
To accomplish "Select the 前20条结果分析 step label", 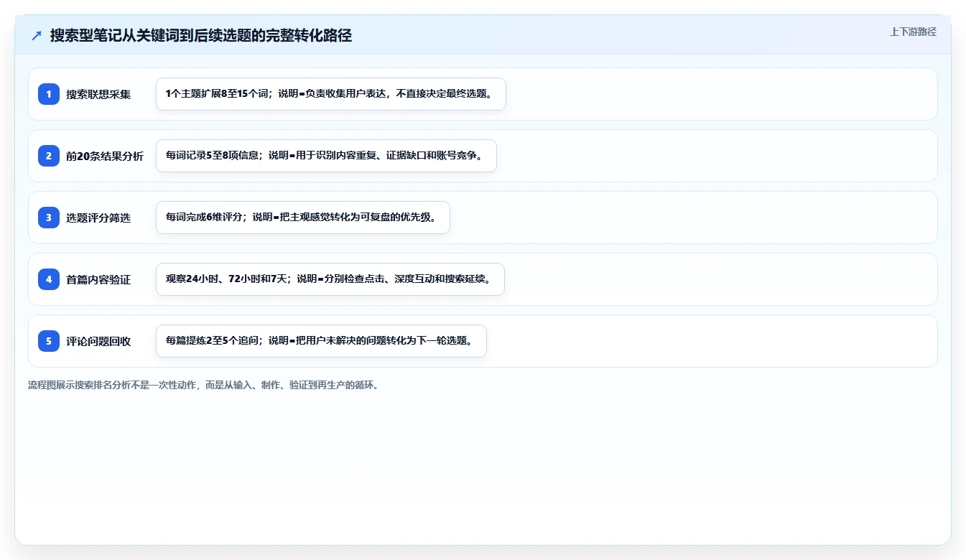I will [105, 156].
